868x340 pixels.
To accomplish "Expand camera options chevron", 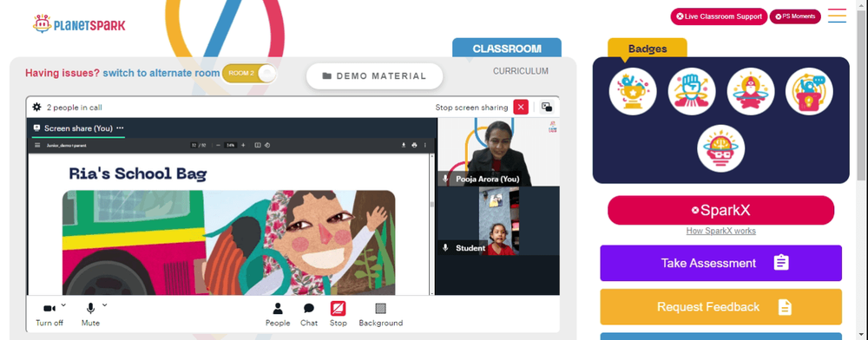I will [63, 304].
